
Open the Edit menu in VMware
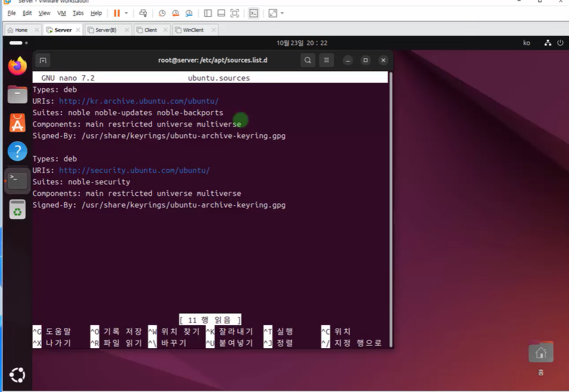click(x=27, y=13)
